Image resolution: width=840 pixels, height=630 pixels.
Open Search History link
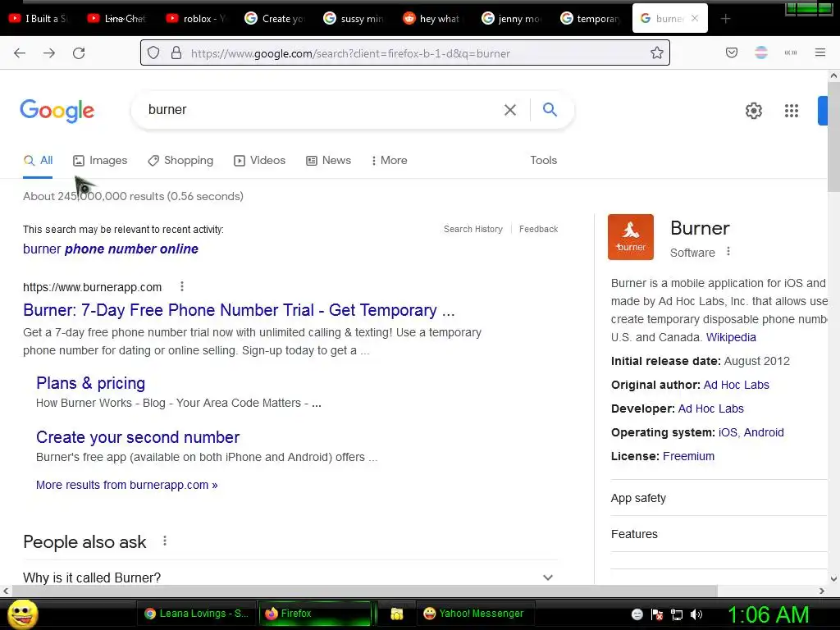tap(473, 229)
